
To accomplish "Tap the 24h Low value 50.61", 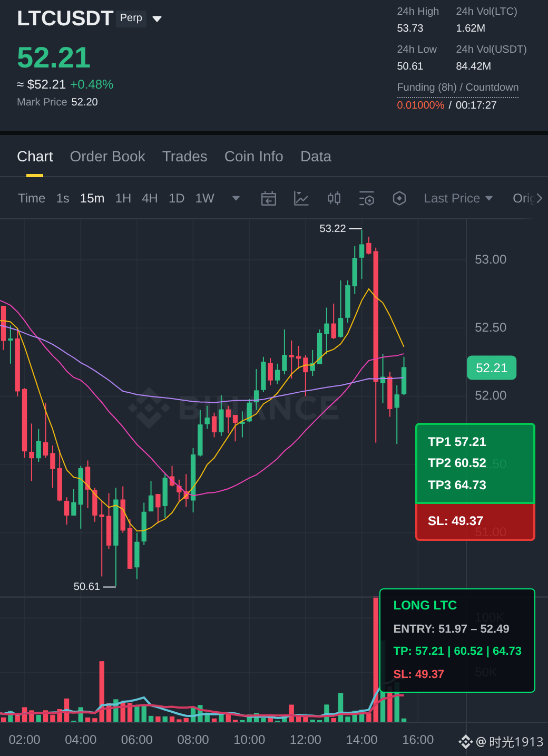I will 410,66.
